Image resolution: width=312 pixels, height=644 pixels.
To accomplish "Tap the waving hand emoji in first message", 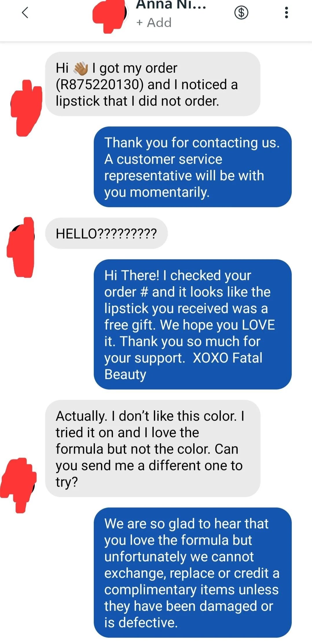I will coord(80,69).
